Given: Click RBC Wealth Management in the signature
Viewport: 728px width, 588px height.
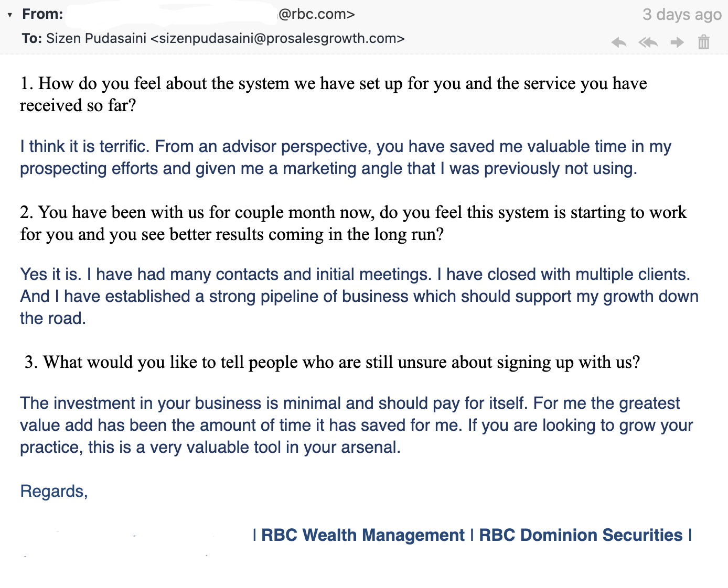Looking at the screenshot, I should [x=363, y=535].
